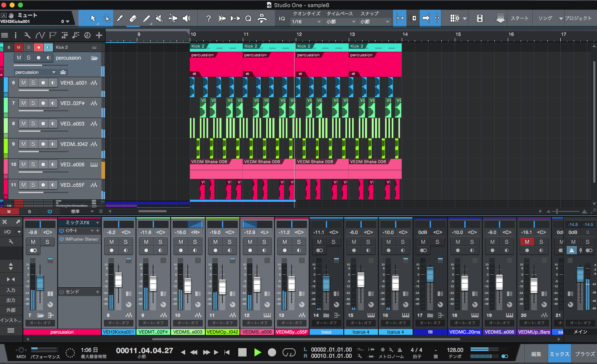Open the Timebase dropdown
Viewport: 597px width, 364px height.
click(x=341, y=22)
